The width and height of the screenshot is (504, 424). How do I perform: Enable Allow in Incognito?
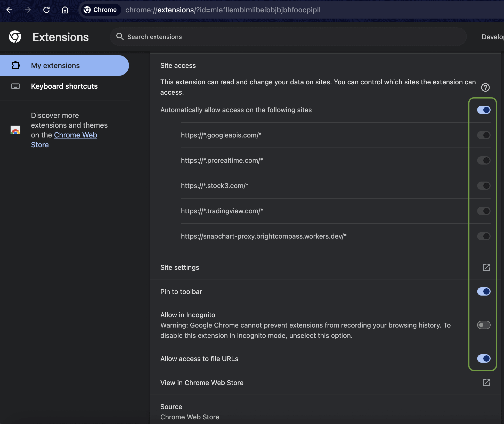483,325
